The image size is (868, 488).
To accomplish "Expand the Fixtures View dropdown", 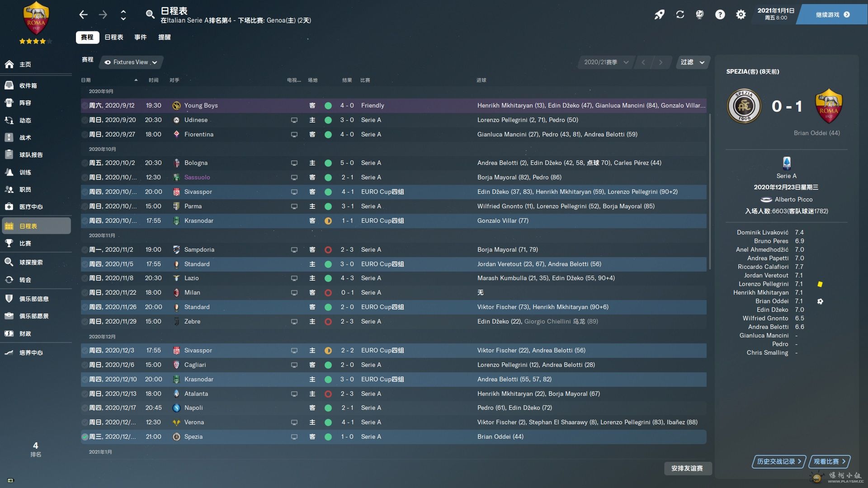I will point(131,62).
